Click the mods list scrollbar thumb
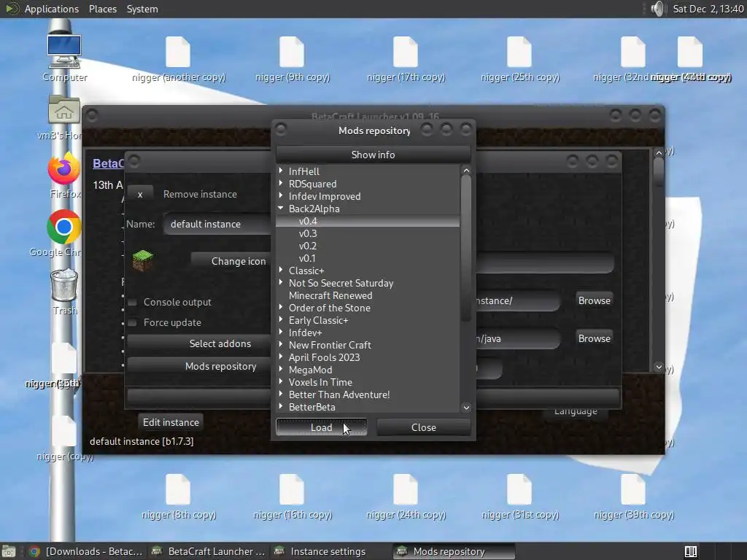Viewport: 747px width, 560px height. click(x=466, y=249)
